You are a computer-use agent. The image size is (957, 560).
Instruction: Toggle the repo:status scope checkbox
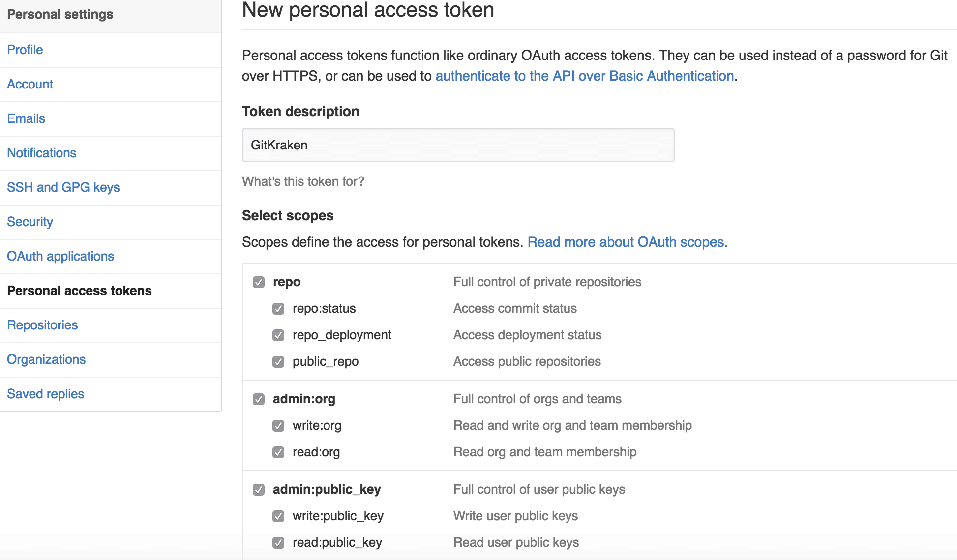pos(278,309)
